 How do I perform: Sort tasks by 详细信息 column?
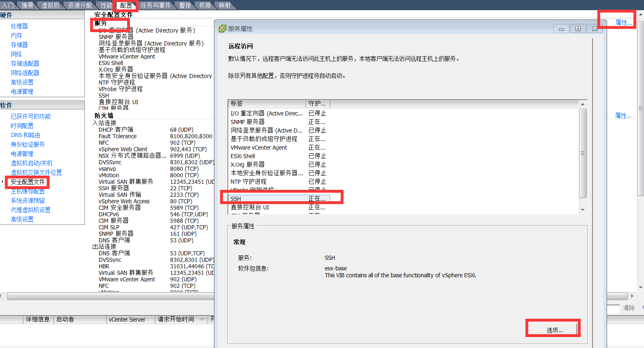click(x=38, y=320)
